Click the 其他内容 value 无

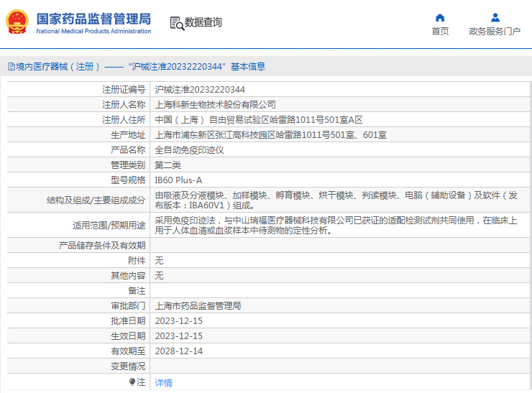point(159,276)
